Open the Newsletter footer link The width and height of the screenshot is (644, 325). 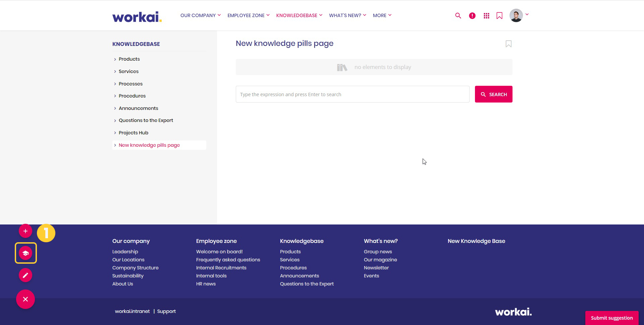(x=376, y=268)
